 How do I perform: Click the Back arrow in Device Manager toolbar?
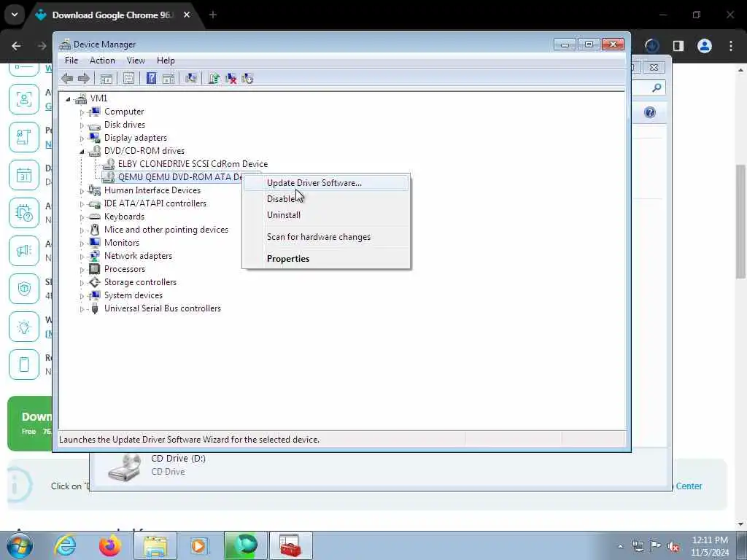67,79
